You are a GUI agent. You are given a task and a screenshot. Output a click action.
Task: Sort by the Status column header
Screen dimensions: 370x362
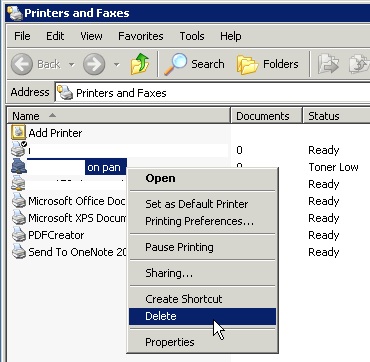point(336,116)
